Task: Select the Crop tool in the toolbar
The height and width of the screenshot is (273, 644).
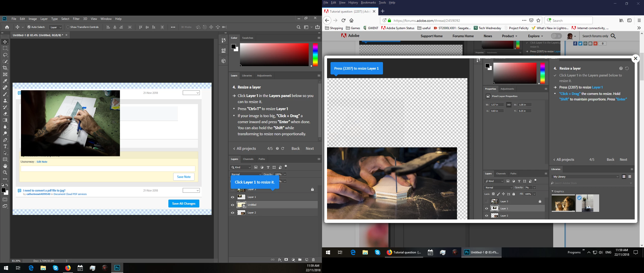Action: 5,68
